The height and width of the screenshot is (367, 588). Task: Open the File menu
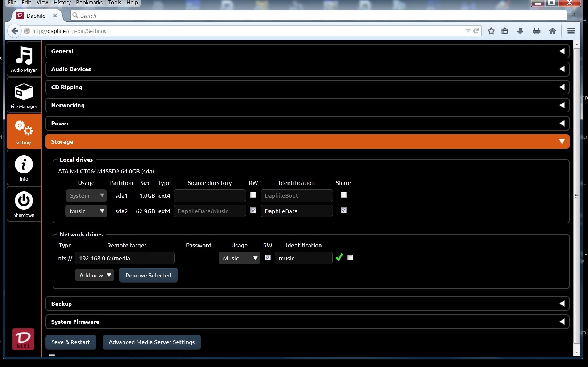coord(12,3)
